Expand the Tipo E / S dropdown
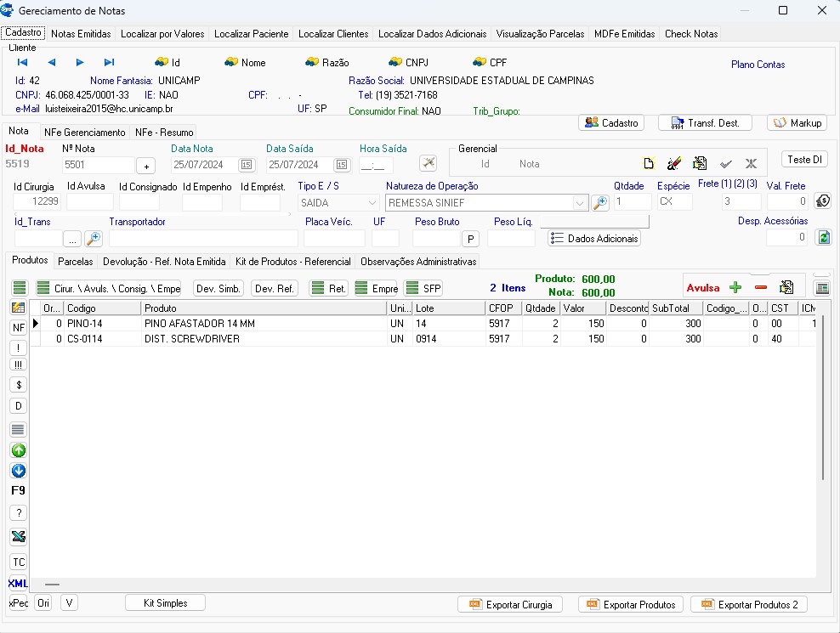840x633 pixels. pos(372,203)
